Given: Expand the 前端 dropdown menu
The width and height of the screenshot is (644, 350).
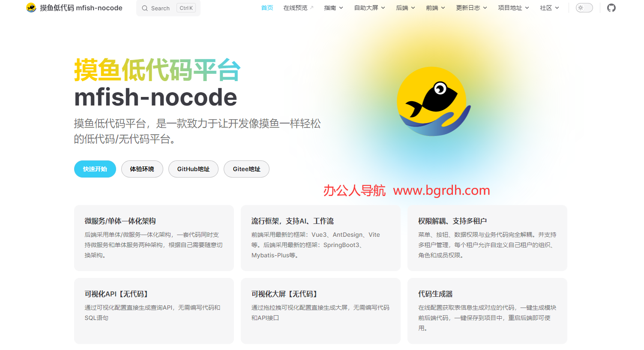Looking at the screenshot, I should [435, 8].
